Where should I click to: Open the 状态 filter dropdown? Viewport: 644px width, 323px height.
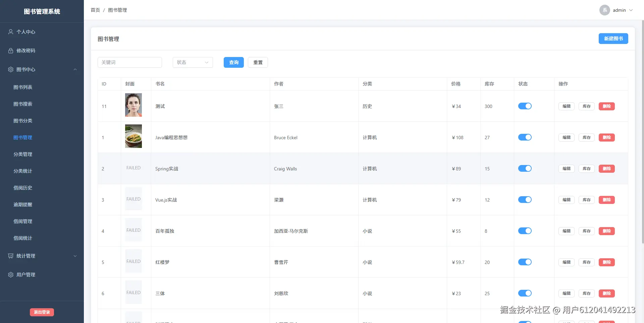193,62
